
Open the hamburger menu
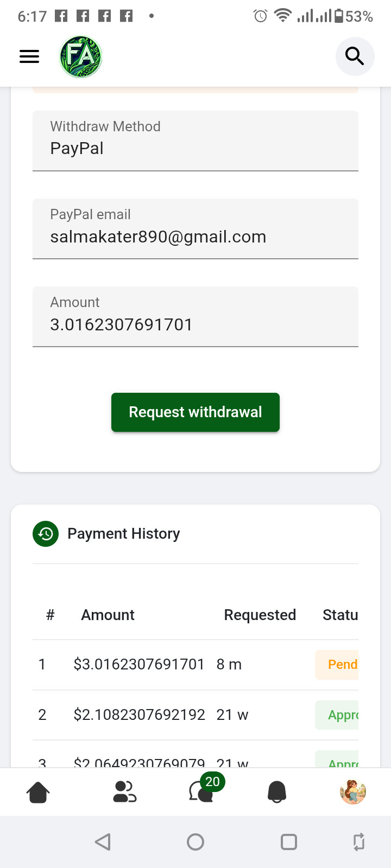(x=29, y=56)
